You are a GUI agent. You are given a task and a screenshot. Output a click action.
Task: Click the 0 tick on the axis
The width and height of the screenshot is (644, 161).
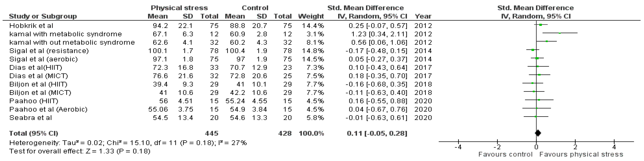click(536, 147)
